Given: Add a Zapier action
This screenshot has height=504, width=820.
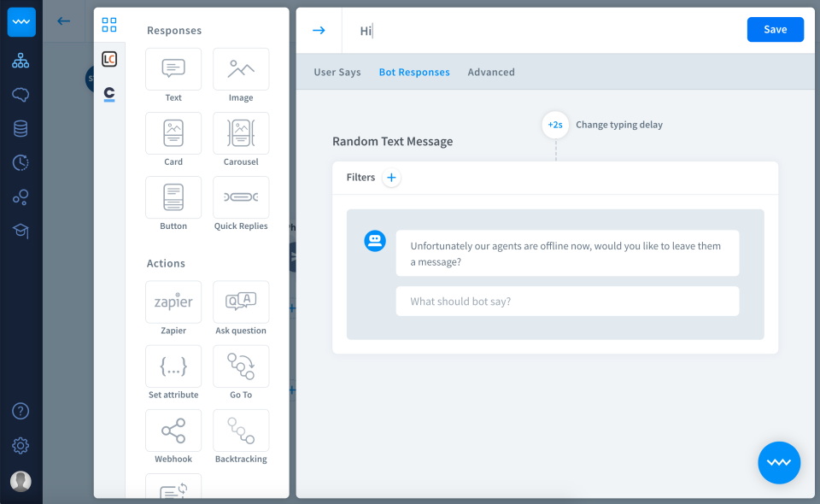Looking at the screenshot, I should (173, 302).
